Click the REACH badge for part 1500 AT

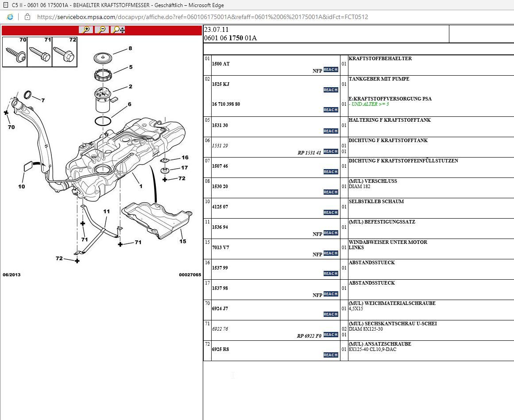click(x=331, y=69)
